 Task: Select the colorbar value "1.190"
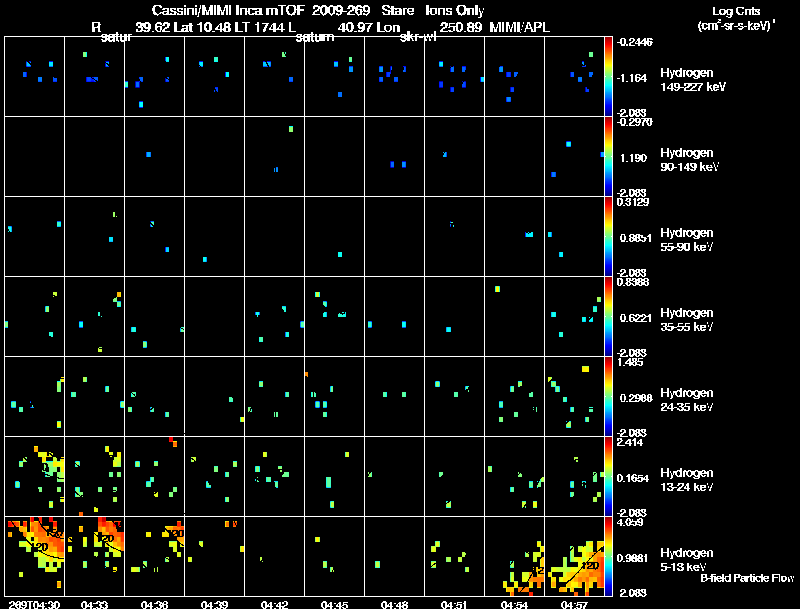click(633, 158)
